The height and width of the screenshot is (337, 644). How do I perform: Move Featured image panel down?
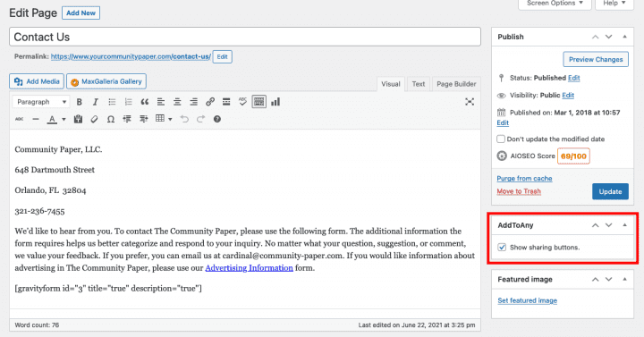coord(609,280)
